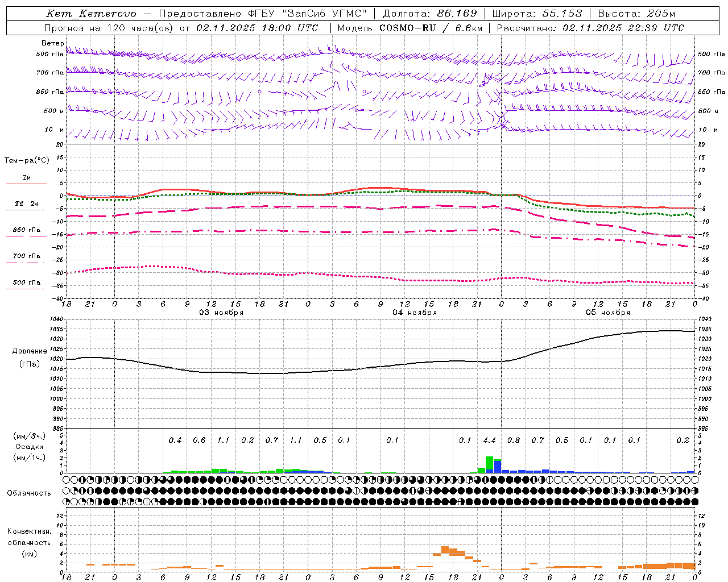
Task: Click the 0.8 precipitation value
Action: point(514,440)
